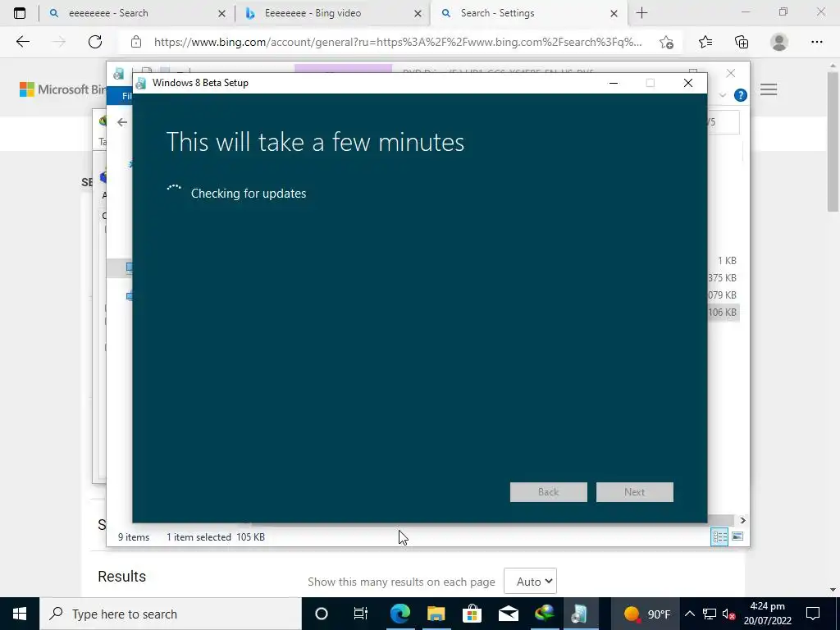Image resolution: width=840 pixels, height=630 pixels.
Task: Click the Bing URL address bar
Action: pyautogui.click(x=398, y=43)
